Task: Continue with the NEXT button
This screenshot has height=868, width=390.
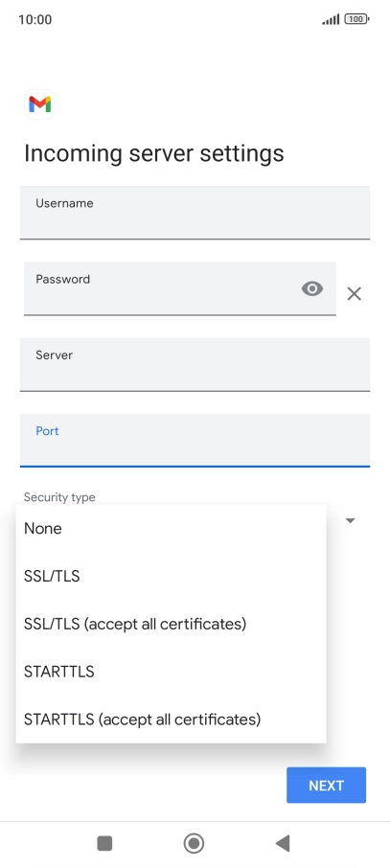Action: pos(327,785)
